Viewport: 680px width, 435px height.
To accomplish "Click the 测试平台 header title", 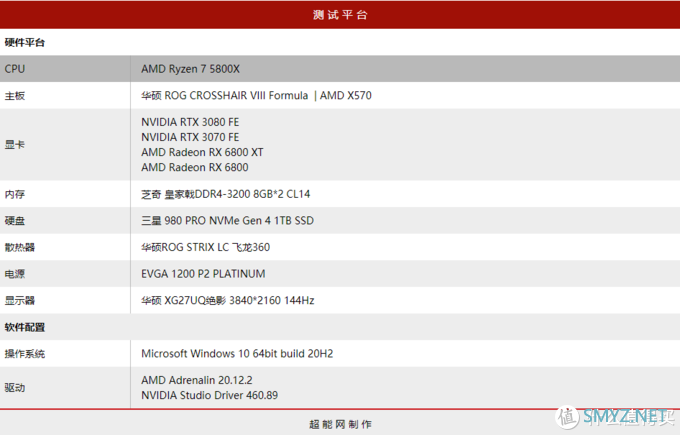I will pyautogui.click(x=340, y=15).
